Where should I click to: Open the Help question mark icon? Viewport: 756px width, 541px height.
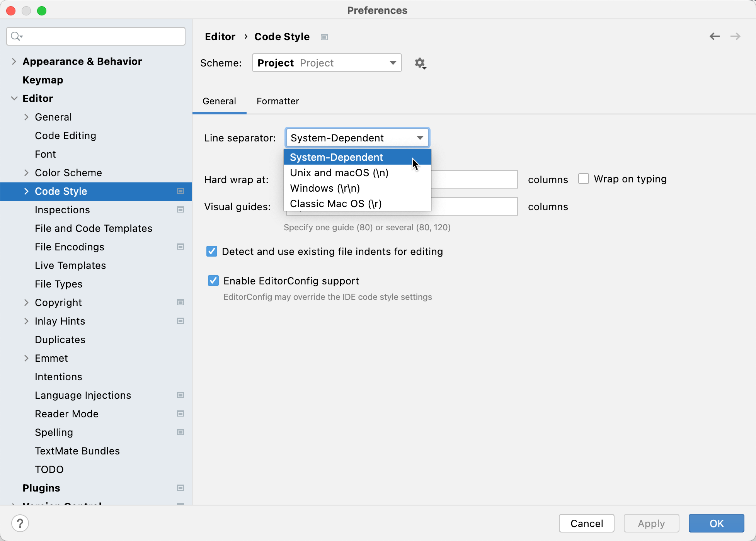(20, 523)
